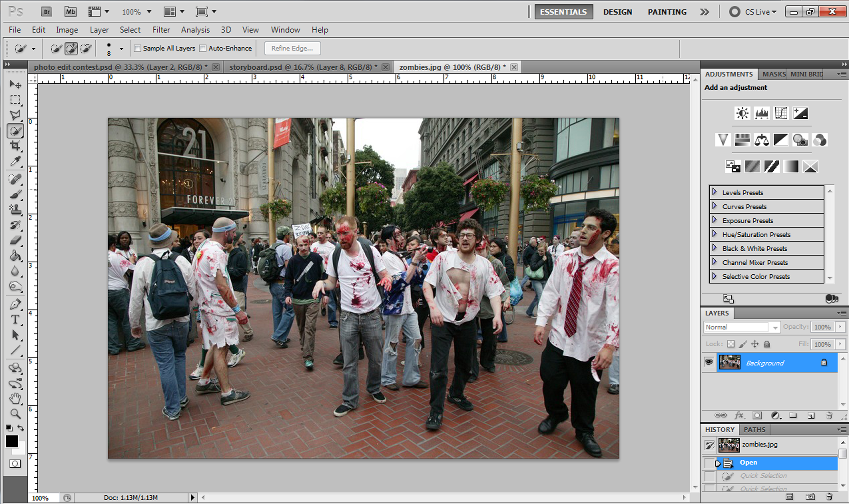Expand Exposure Presets list
The width and height of the screenshot is (849, 504).
click(x=714, y=220)
